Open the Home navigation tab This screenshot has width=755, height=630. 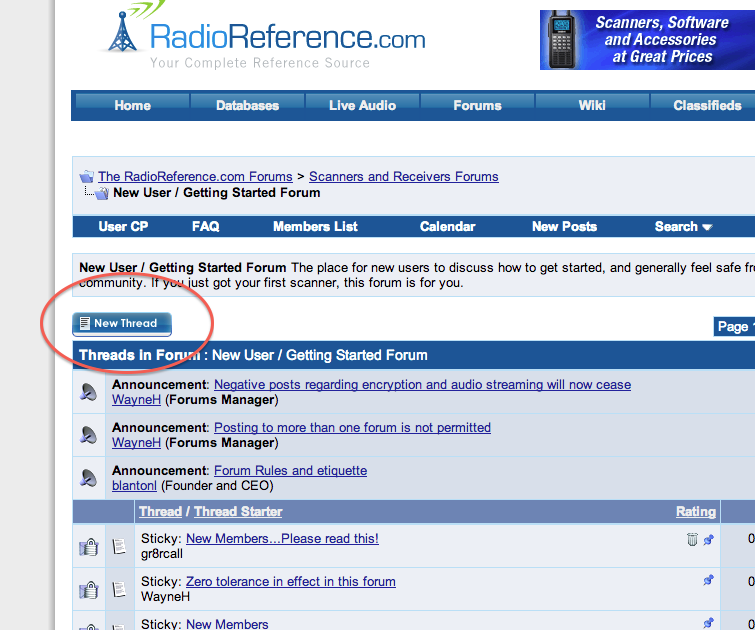point(132,105)
